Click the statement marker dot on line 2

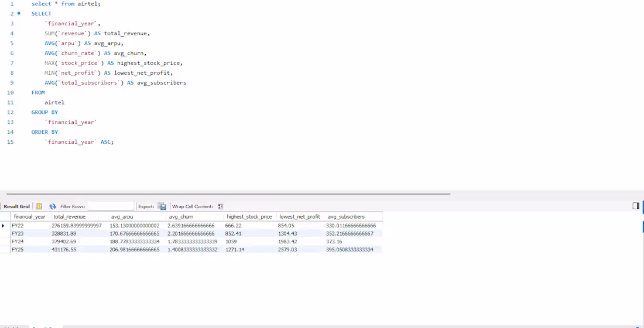coord(19,13)
